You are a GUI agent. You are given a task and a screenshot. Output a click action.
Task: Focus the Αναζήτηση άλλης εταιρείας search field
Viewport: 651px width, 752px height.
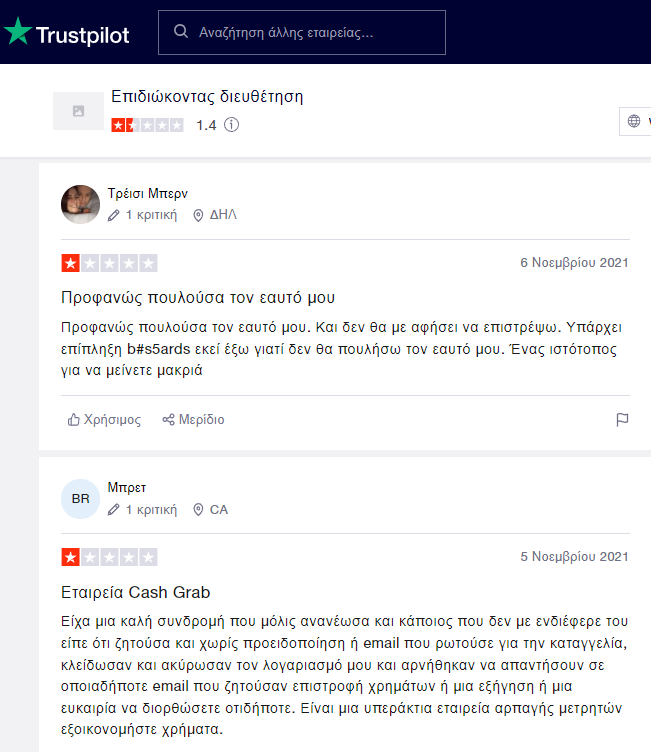pyautogui.click(x=302, y=32)
